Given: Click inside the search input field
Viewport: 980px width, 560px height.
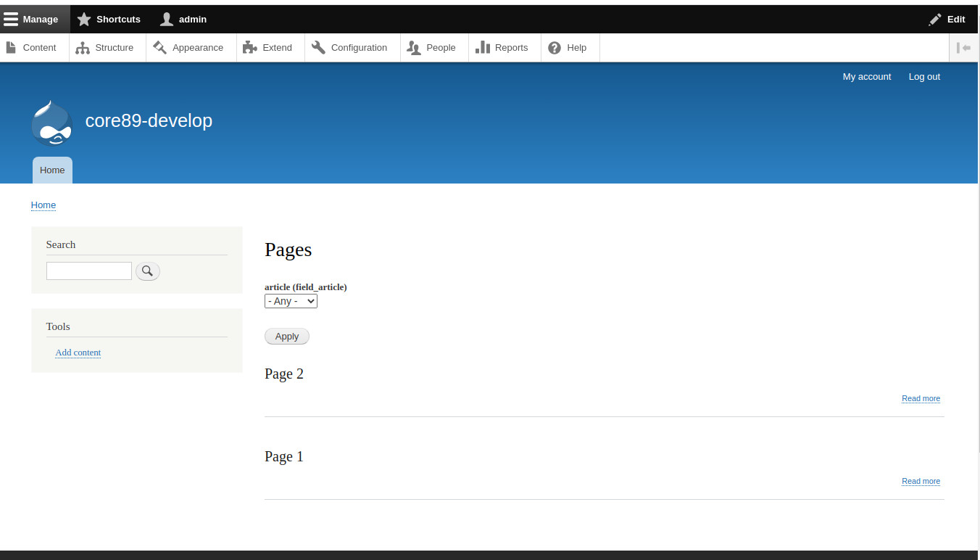Looking at the screenshot, I should 88,271.
